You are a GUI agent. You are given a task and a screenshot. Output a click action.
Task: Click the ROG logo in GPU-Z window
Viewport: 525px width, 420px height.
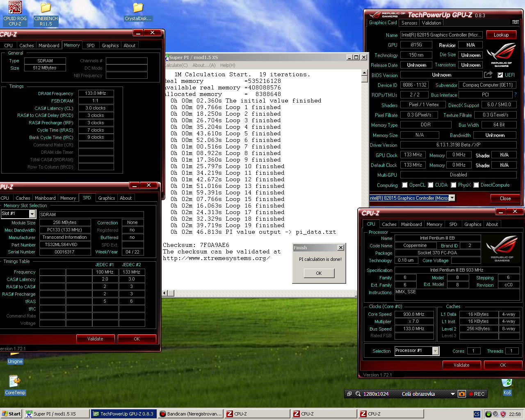tap(501, 55)
